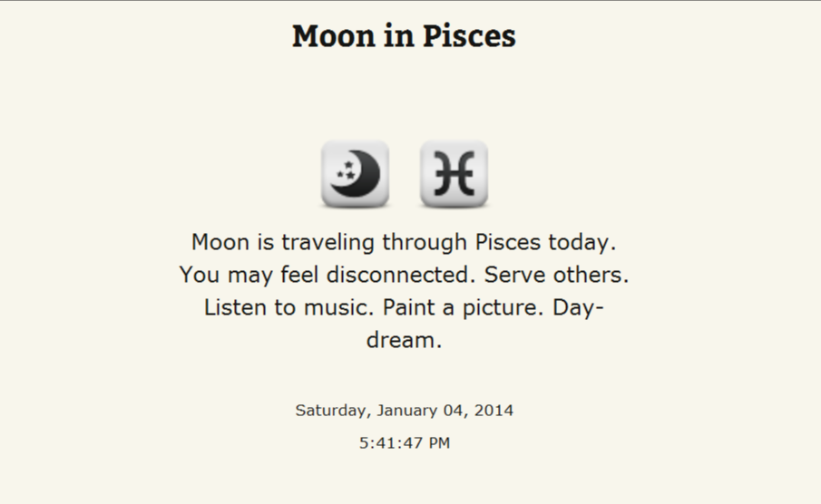Click the word "disconnected." in the paragraph
The image size is (821, 504).
click(401, 275)
